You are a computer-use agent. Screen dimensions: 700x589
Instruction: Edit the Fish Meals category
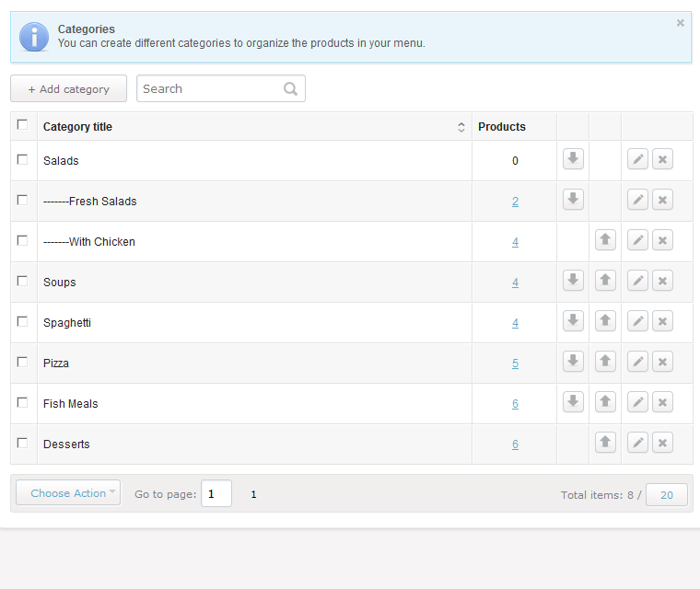click(637, 402)
